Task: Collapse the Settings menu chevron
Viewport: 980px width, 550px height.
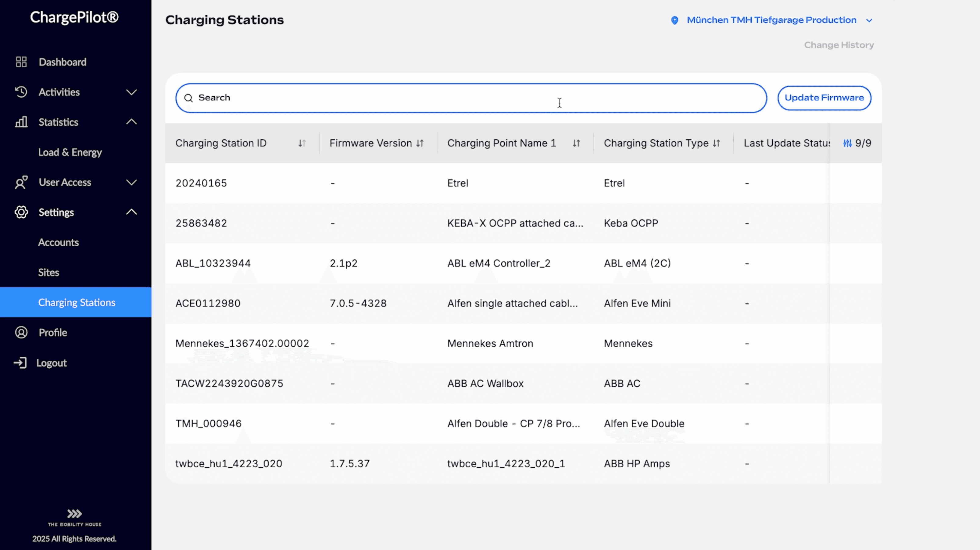Action: (x=131, y=212)
